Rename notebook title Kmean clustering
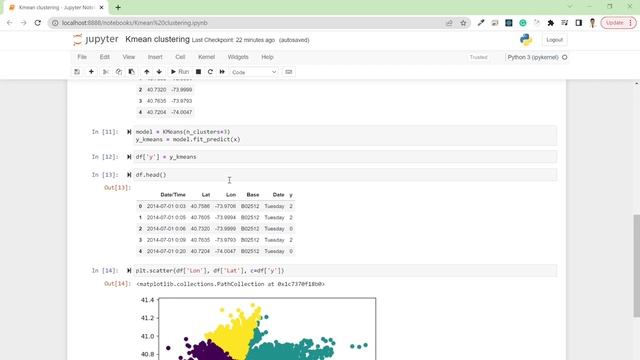Screen dimensions: 640x360 pyautogui.click(x=158, y=40)
